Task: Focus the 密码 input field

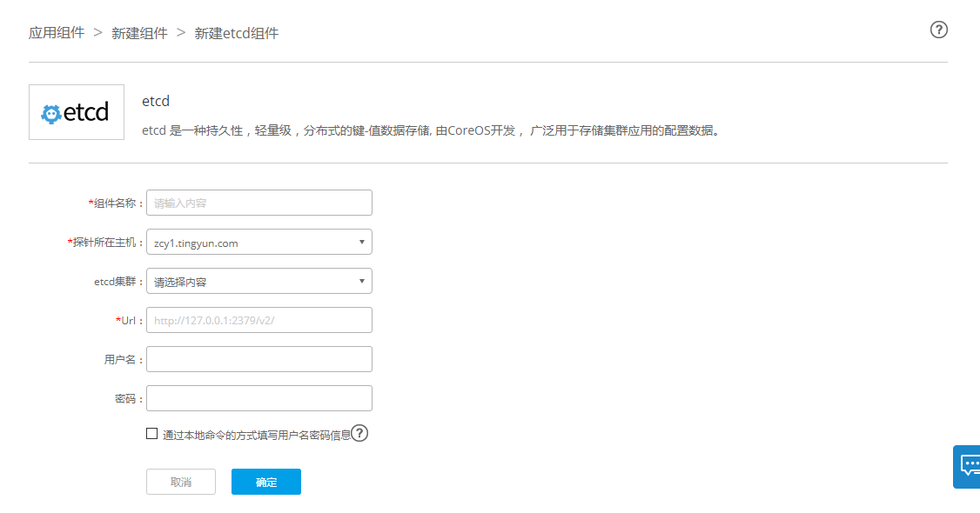Action: click(x=259, y=398)
